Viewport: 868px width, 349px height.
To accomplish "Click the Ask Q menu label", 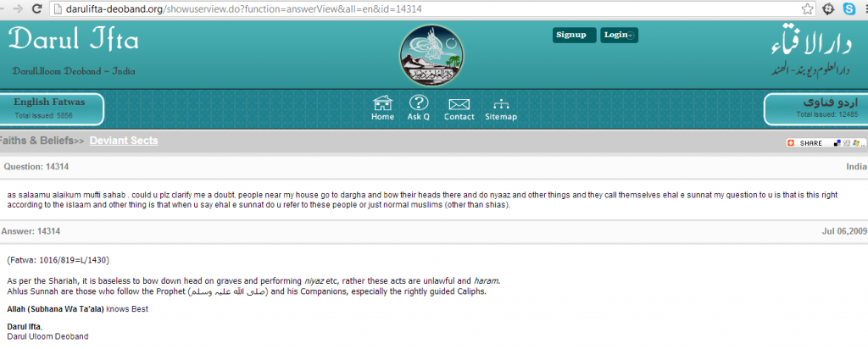I will [x=419, y=117].
